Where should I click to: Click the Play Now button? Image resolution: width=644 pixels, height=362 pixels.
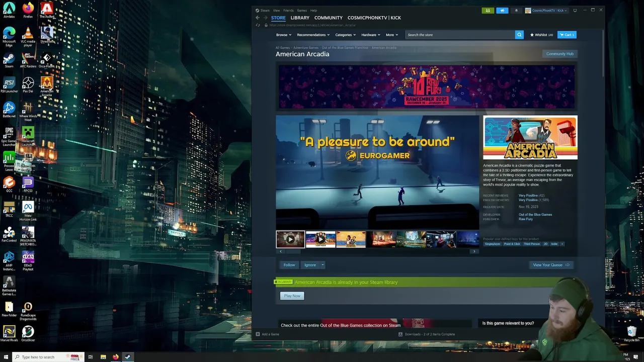click(292, 296)
